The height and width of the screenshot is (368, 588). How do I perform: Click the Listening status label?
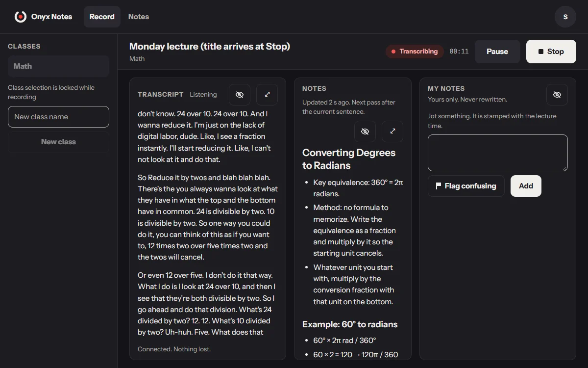tap(203, 94)
